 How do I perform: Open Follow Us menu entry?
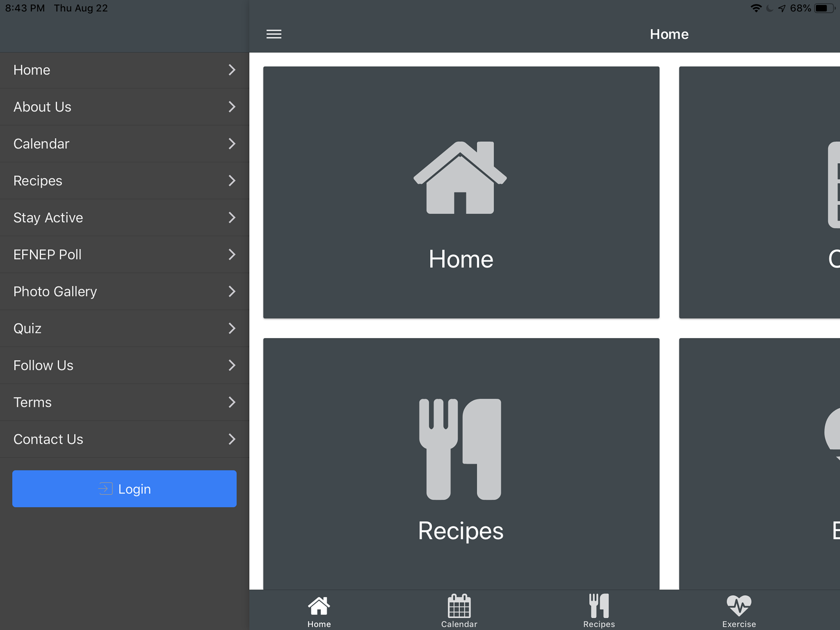point(43,365)
